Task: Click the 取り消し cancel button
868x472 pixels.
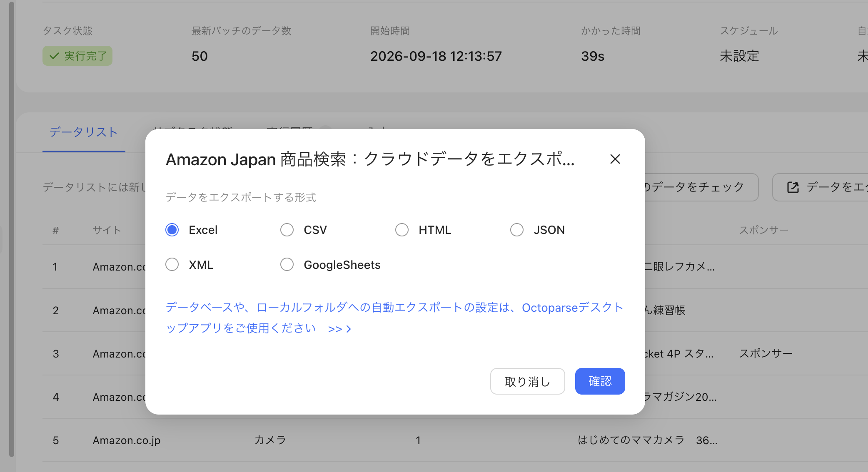Action: [527, 381]
